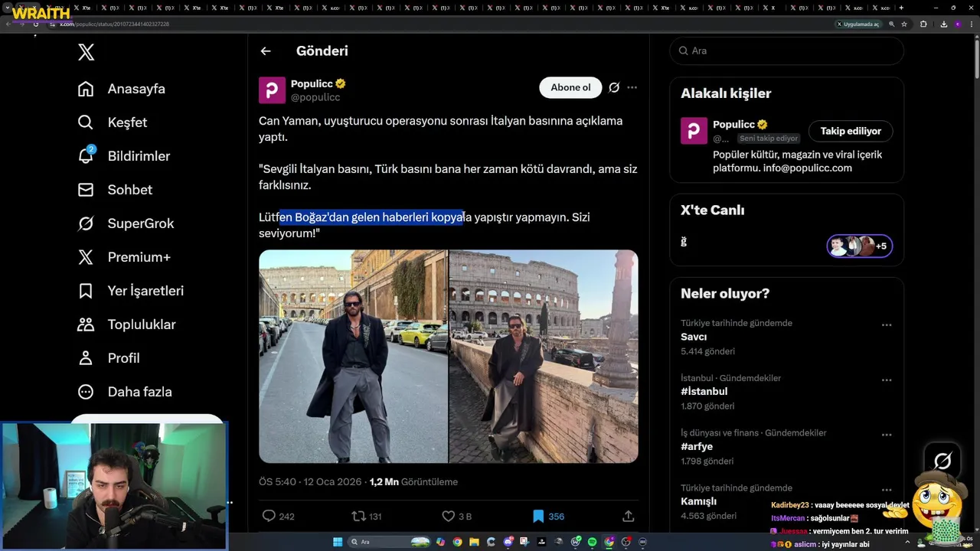Bookmark this page with the star icon

click(x=904, y=24)
